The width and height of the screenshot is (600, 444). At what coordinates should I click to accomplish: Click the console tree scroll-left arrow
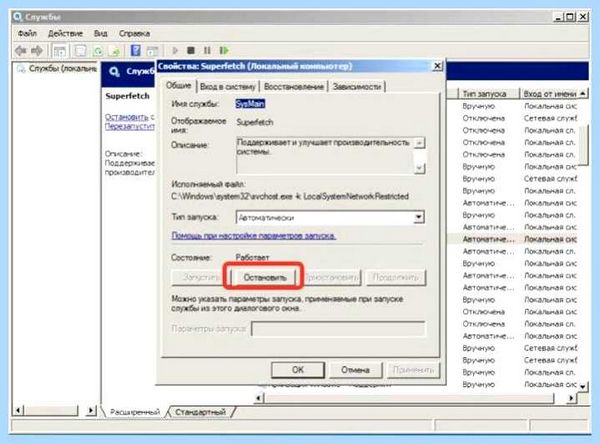(18, 411)
